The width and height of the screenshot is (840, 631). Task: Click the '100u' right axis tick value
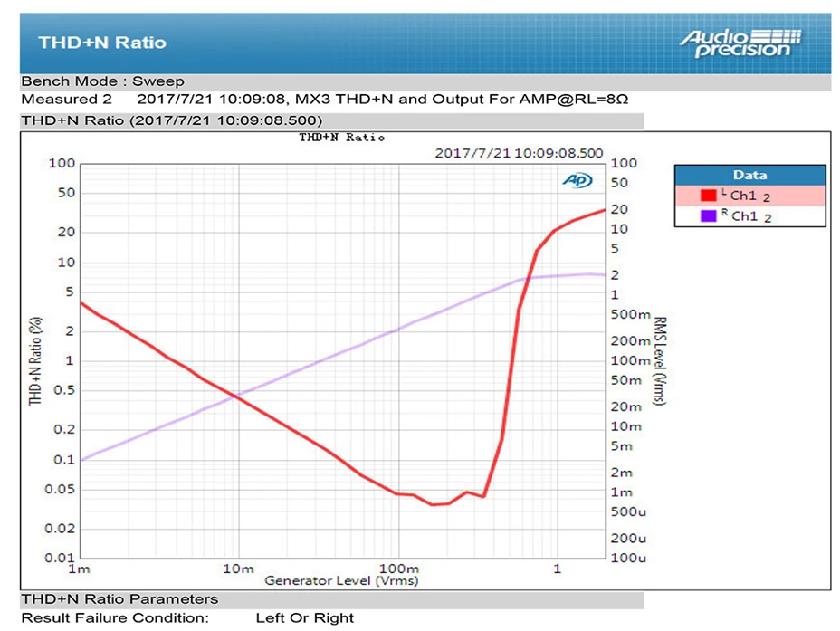coord(628,559)
